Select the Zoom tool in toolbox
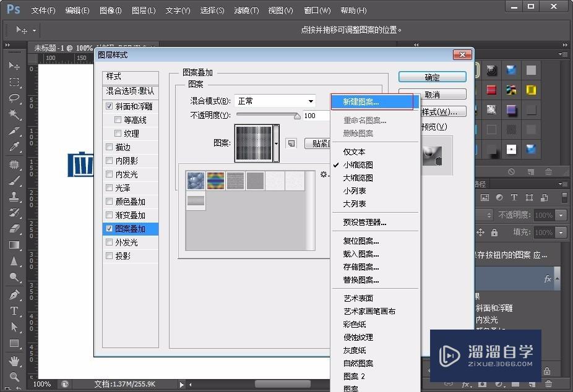 [14, 377]
